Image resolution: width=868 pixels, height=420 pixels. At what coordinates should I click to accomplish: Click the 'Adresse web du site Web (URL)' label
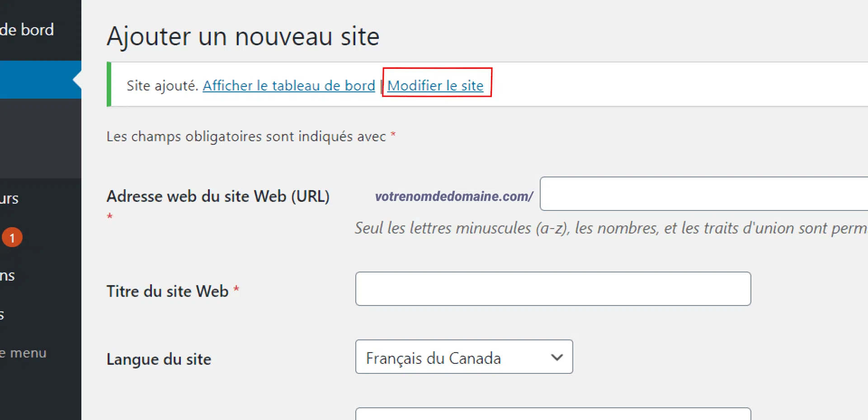[218, 196]
